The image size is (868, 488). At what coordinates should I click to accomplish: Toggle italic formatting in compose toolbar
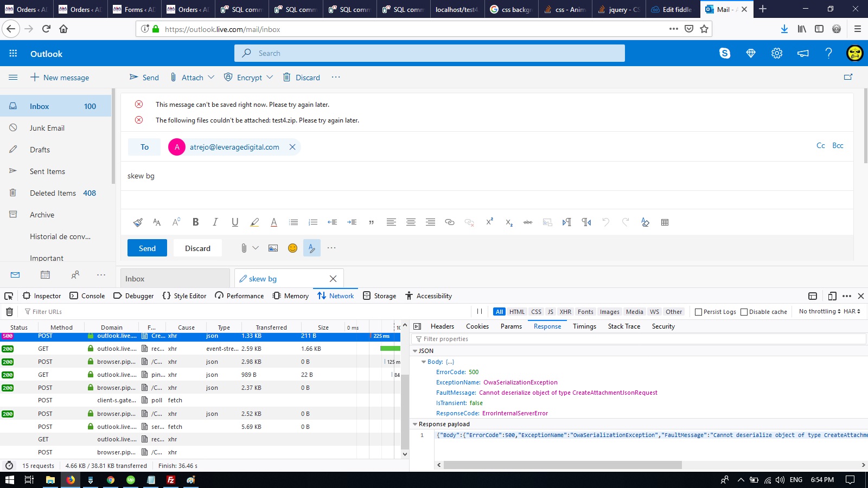[215, 222]
